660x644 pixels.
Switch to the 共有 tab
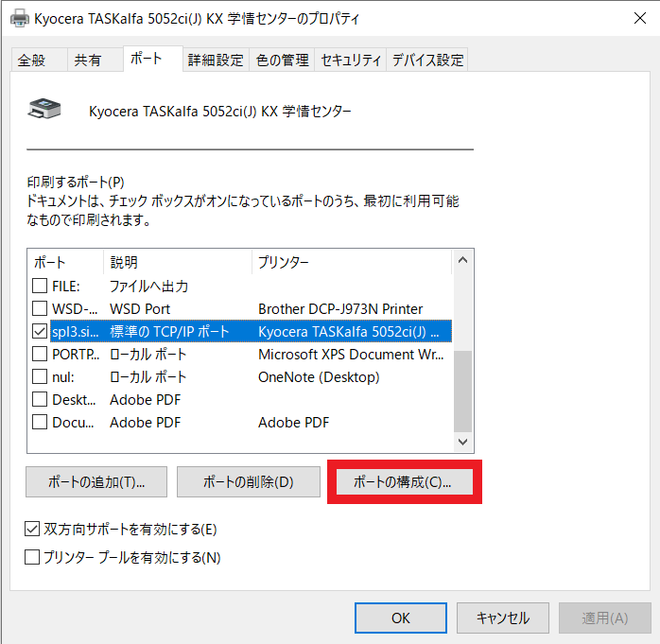96,61
